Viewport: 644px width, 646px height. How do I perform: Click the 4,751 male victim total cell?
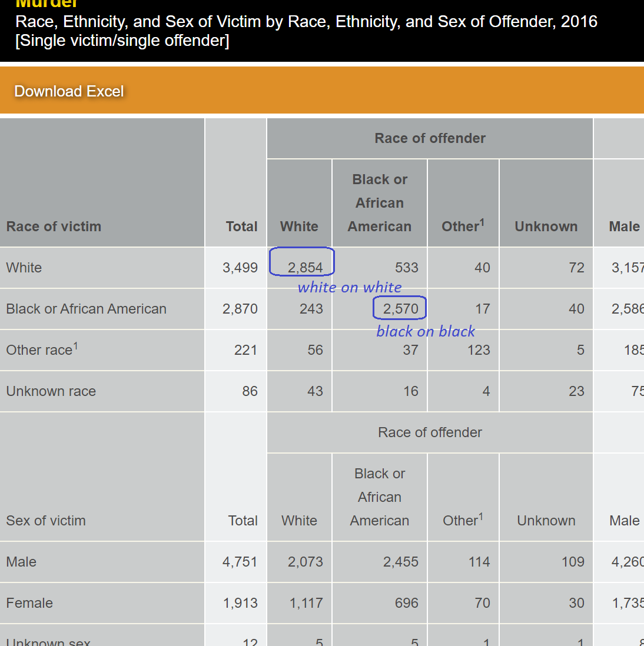tap(240, 562)
